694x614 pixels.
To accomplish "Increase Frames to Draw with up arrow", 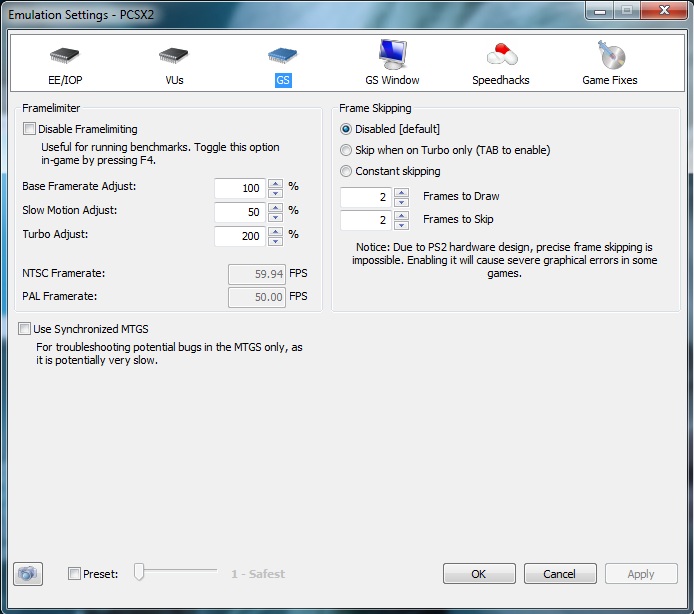I will (401, 192).
